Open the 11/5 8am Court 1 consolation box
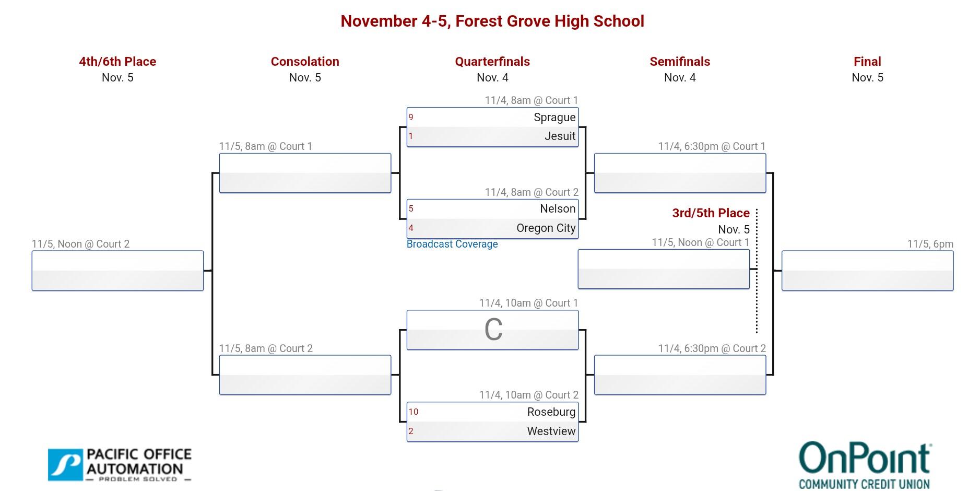Image resolution: width=980 pixels, height=491 pixels. click(x=305, y=173)
